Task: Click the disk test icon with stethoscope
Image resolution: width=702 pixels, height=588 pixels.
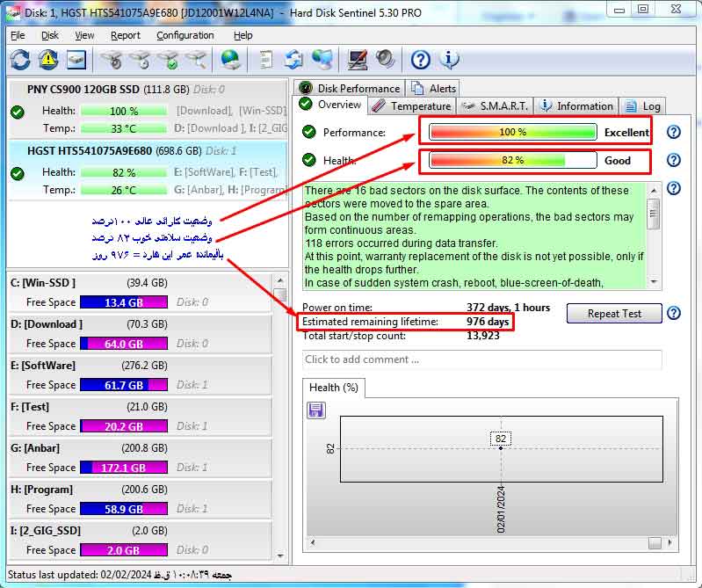Action: coord(112,60)
